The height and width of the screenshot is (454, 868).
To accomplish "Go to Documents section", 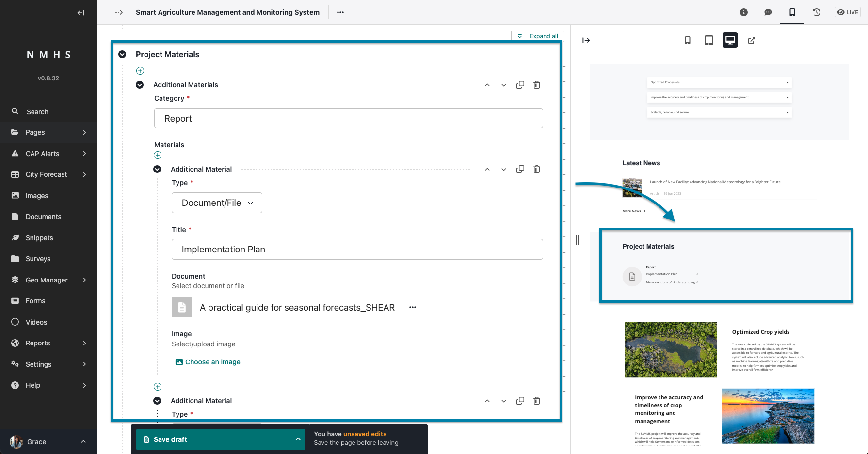I will click(x=48, y=217).
